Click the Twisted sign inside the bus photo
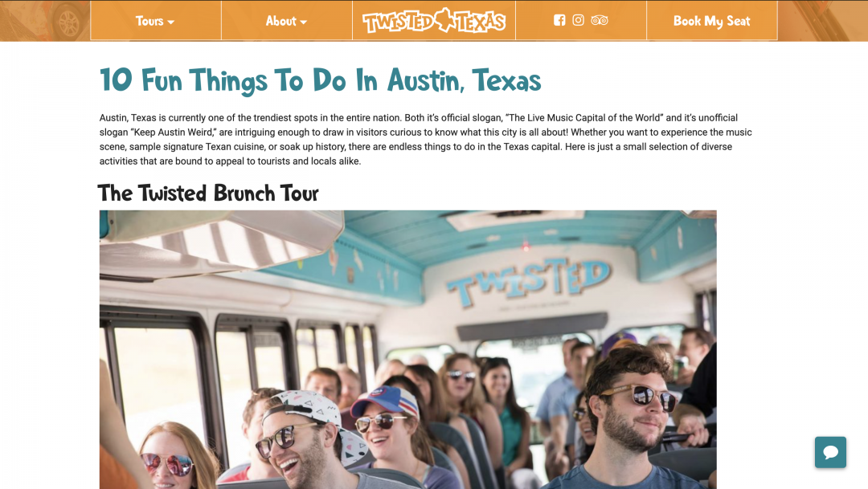The height and width of the screenshot is (489, 868). [529, 281]
